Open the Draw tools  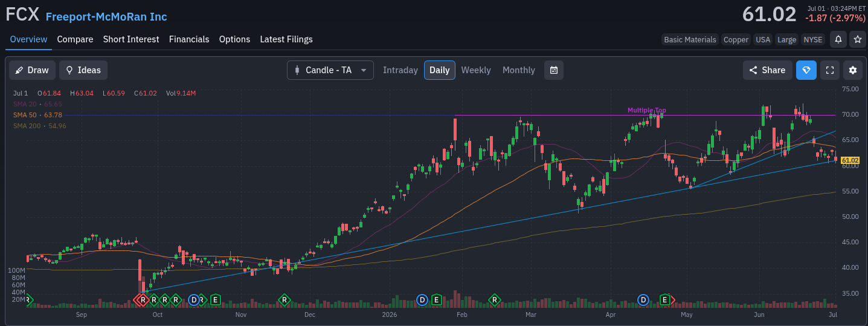32,70
